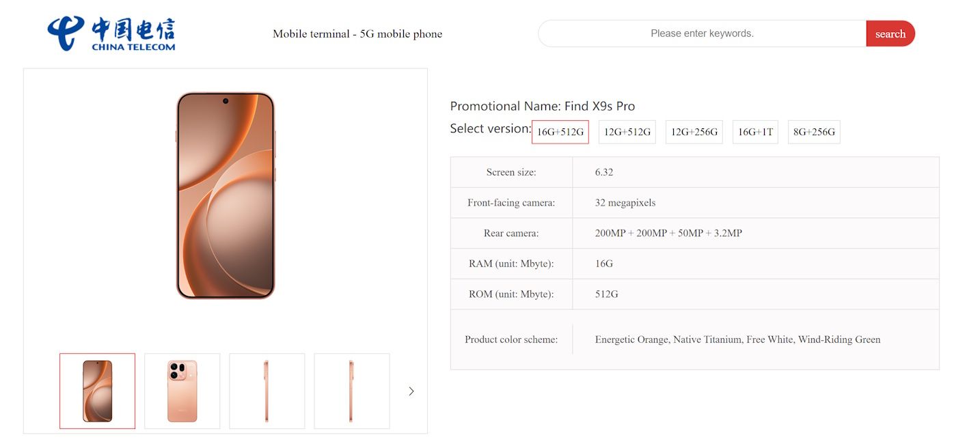The width and height of the screenshot is (980, 444).
Task: Select the third side-profile thumbnail
Action: 267,391
